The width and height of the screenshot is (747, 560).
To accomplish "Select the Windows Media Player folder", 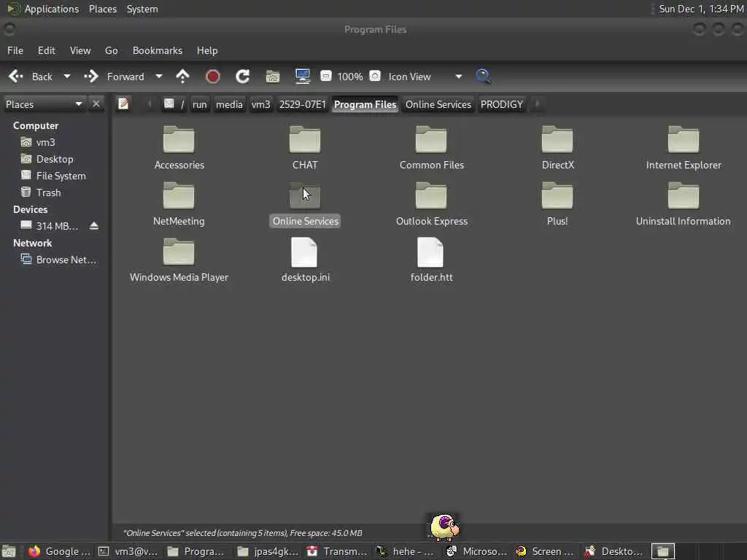I will tap(179, 260).
